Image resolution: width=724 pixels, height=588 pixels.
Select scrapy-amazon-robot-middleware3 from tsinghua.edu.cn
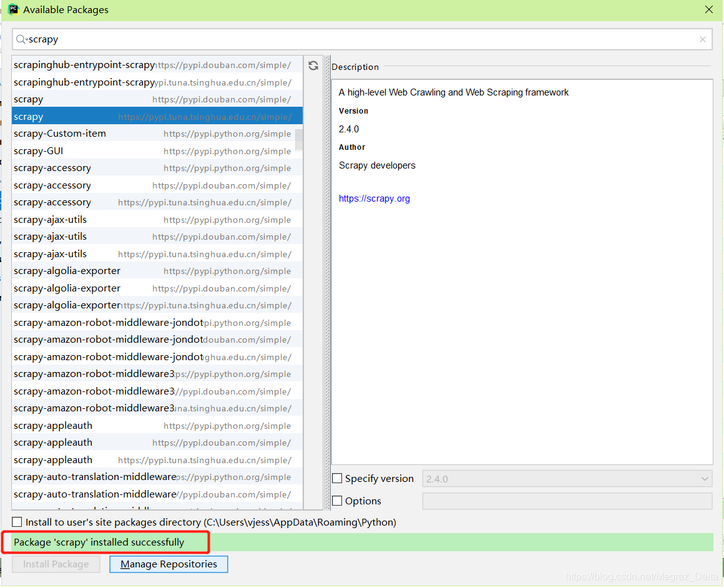coord(157,408)
